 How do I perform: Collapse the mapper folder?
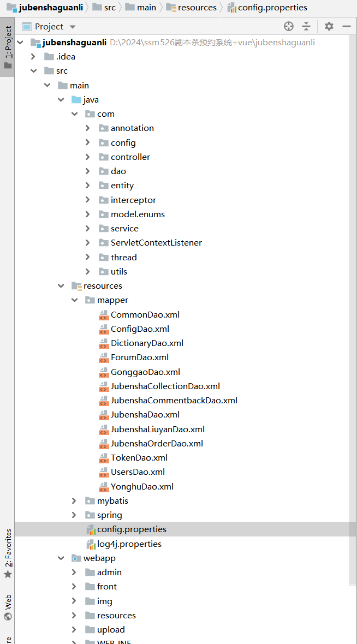coord(74,300)
